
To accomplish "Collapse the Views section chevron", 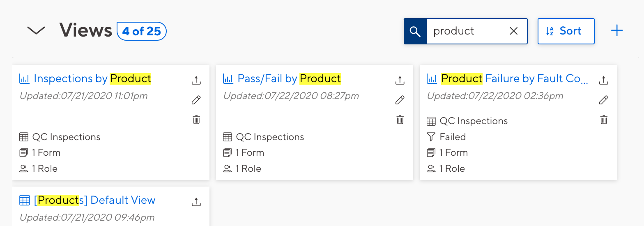I will [x=36, y=31].
